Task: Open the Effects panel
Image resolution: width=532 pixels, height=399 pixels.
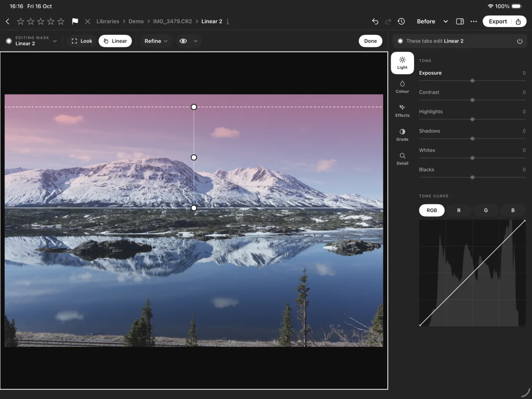Action: (x=402, y=110)
